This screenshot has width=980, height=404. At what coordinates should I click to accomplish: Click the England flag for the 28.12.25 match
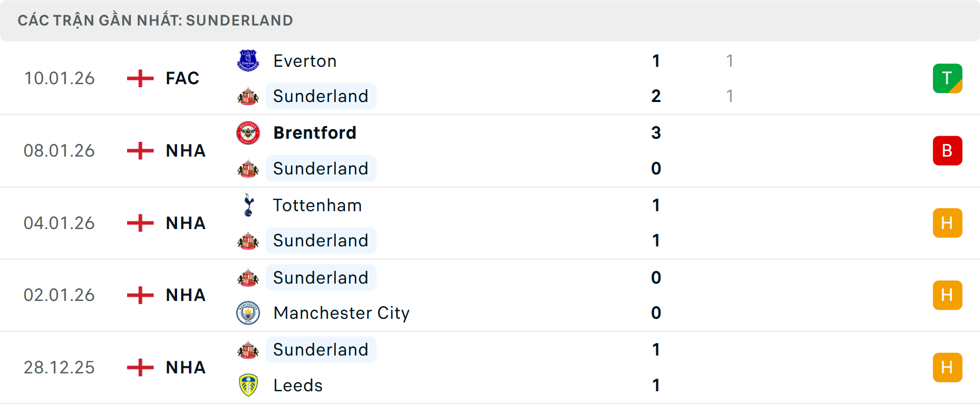139,367
